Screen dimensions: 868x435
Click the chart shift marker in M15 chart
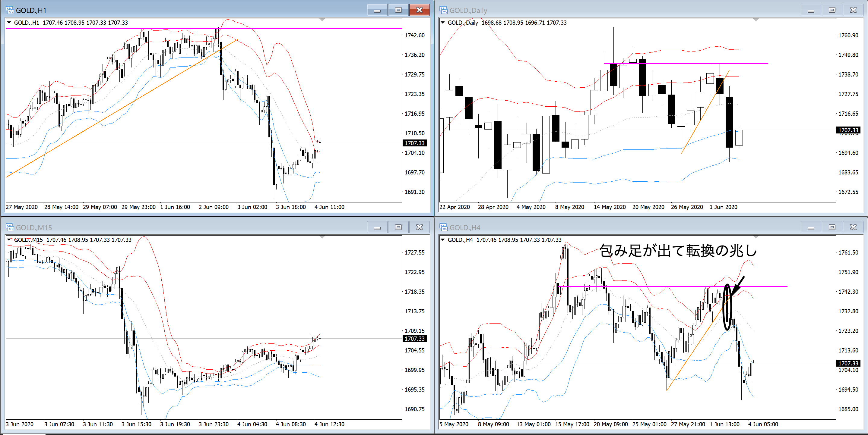point(322,237)
